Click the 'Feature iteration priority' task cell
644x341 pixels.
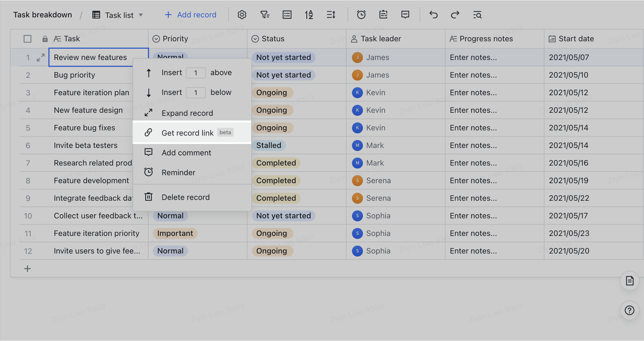pyautogui.click(x=99, y=233)
